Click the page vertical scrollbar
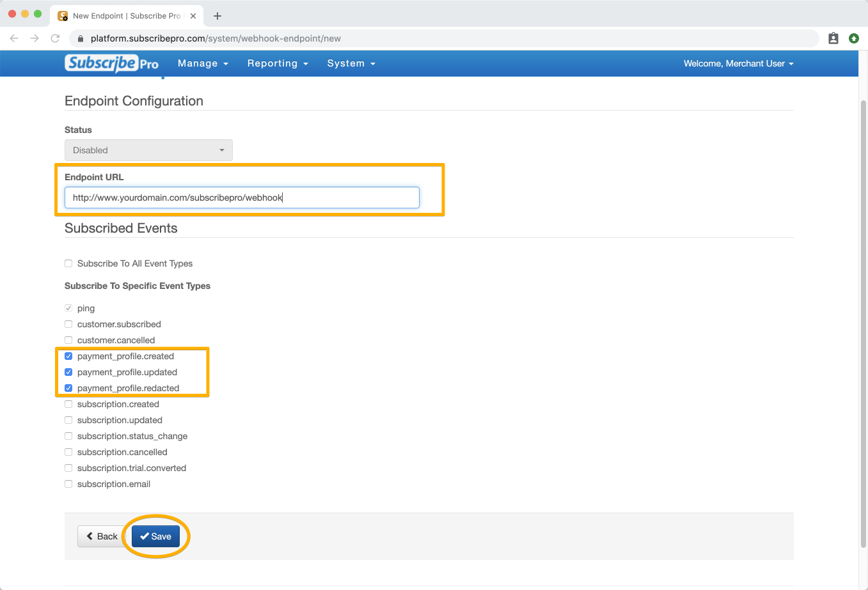The width and height of the screenshot is (868, 590). tap(863, 323)
